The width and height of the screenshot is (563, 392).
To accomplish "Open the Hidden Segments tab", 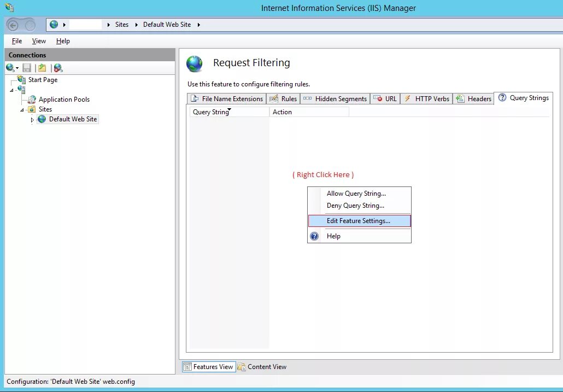I will click(x=335, y=99).
